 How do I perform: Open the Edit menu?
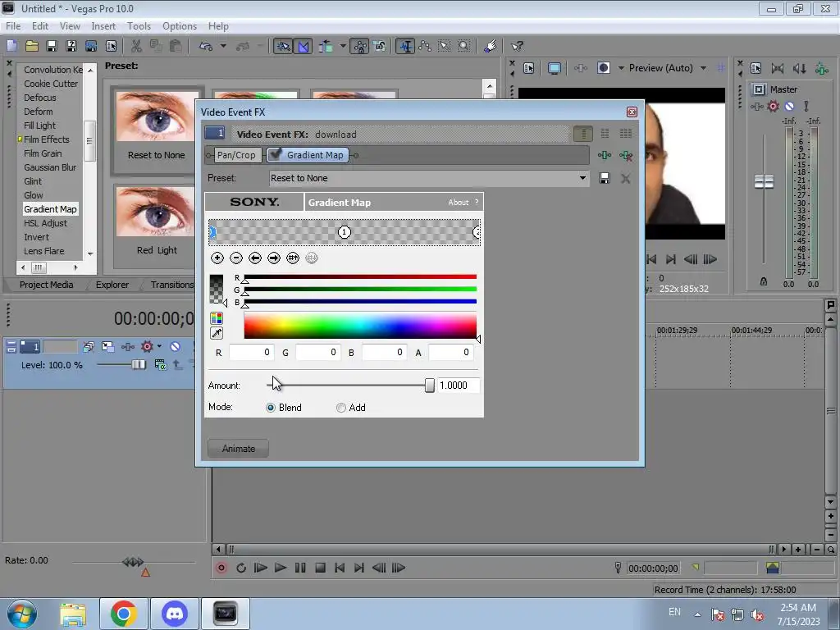coord(39,25)
